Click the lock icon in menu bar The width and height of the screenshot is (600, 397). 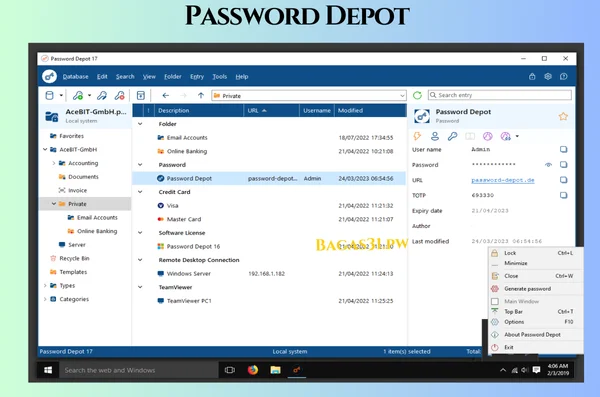(532, 76)
